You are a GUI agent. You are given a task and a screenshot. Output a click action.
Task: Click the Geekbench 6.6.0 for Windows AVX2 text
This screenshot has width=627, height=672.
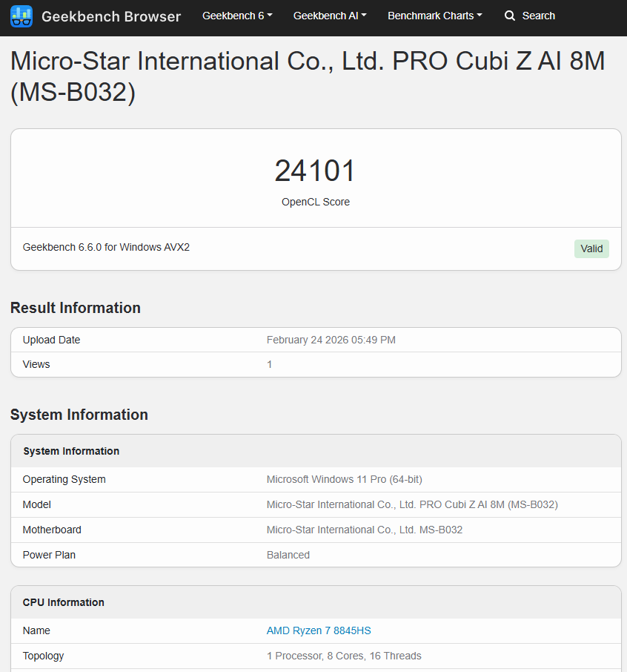point(106,247)
